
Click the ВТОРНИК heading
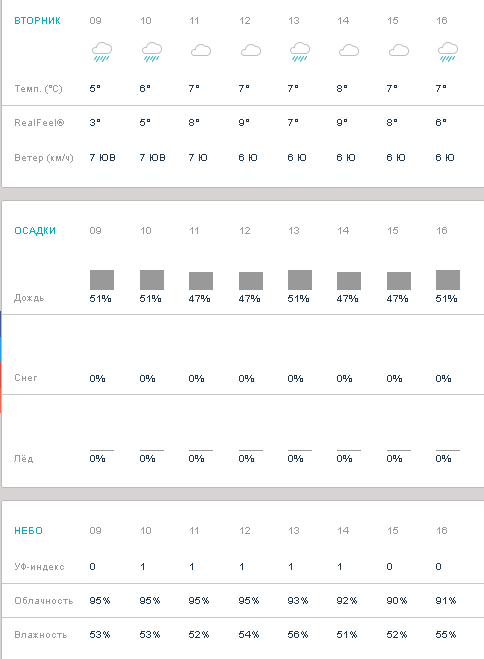[37, 21]
